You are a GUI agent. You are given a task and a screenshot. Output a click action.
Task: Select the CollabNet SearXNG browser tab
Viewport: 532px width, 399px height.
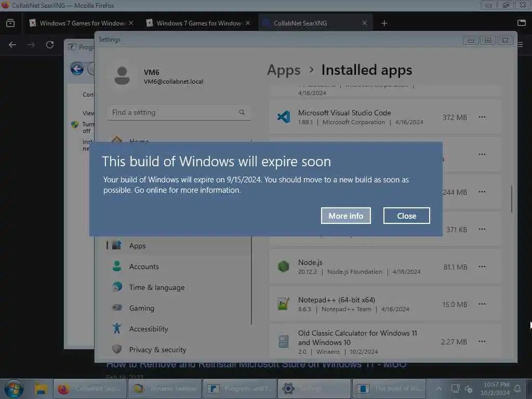[315, 23]
